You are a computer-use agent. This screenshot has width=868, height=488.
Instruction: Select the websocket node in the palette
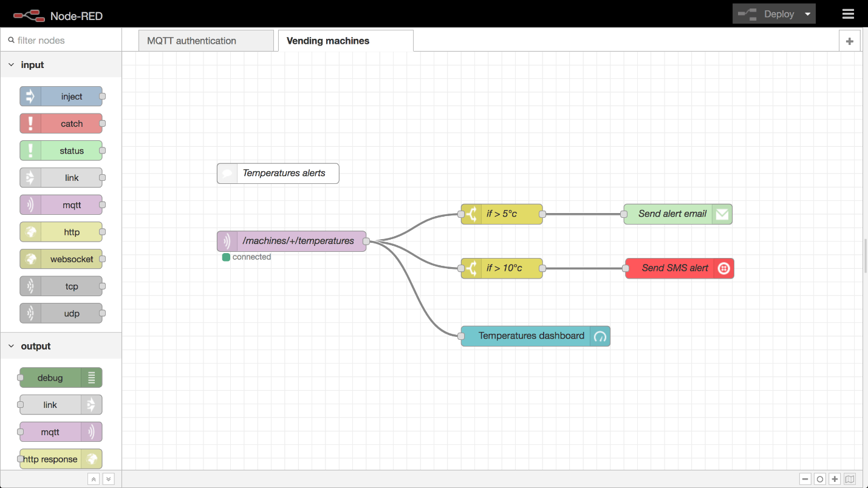(x=61, y=259)
